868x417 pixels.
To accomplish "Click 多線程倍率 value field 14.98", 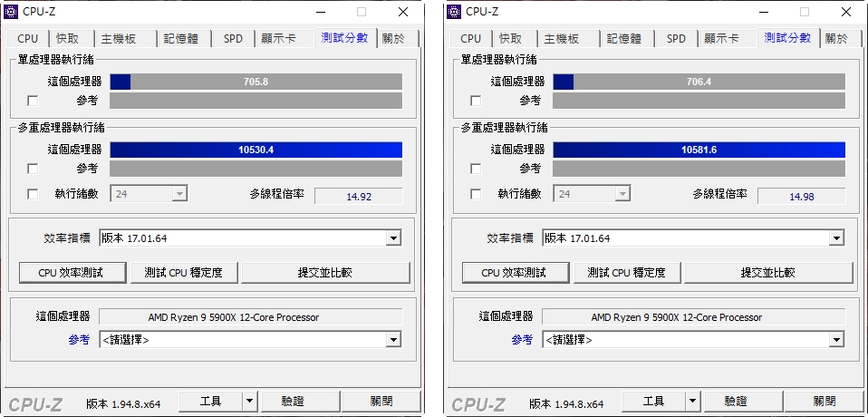I will tap(802, 196).
